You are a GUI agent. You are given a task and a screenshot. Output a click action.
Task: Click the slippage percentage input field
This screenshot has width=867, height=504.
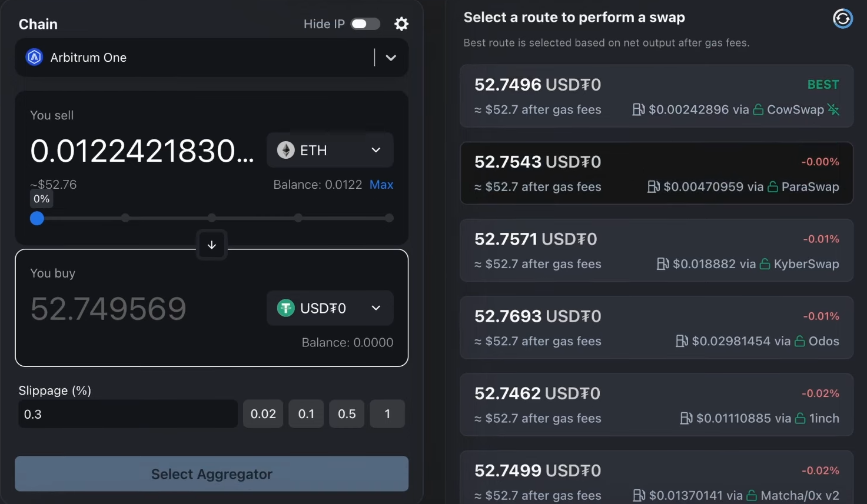(x=128, y=414)
